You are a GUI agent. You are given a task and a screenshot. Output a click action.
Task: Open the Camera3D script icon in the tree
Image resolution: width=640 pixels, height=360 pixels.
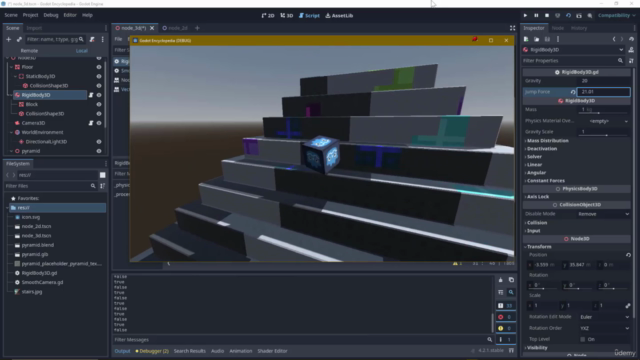(x=91, y=123)
